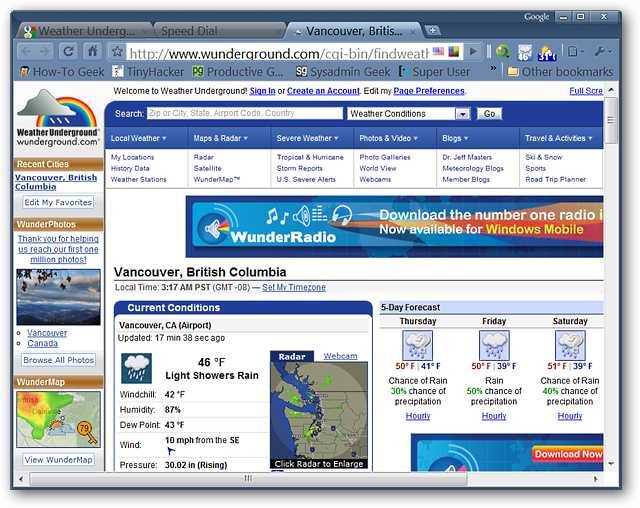
Task: Click the Full Screen link
Action: pyautogui.click(x=586, y=91)
